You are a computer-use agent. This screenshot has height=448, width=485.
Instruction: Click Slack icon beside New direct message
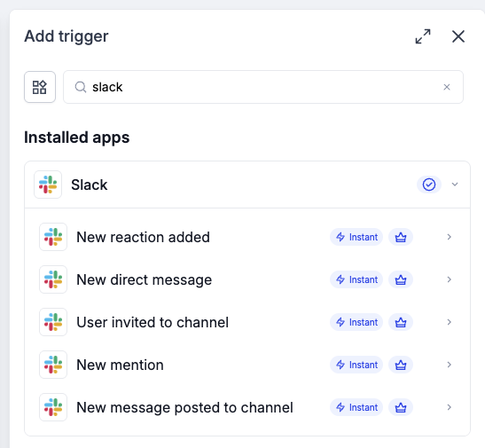point(53,279)
